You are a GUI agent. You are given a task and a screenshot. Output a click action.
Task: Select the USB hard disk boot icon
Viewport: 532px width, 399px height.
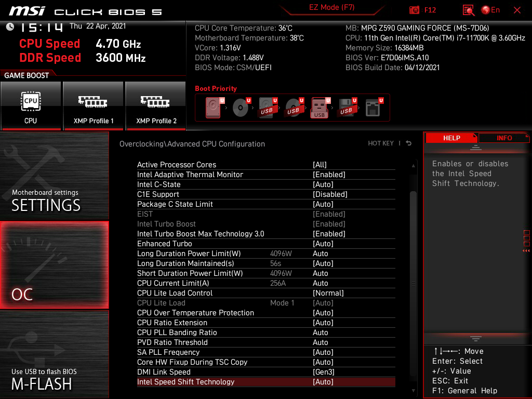click(x=268, y=108)
